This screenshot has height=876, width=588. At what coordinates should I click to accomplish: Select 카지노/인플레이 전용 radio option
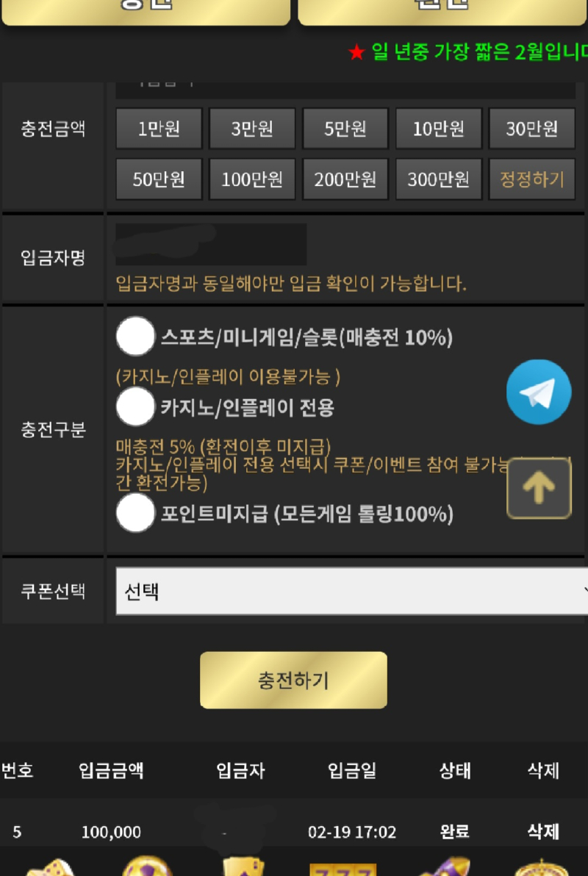135,406
